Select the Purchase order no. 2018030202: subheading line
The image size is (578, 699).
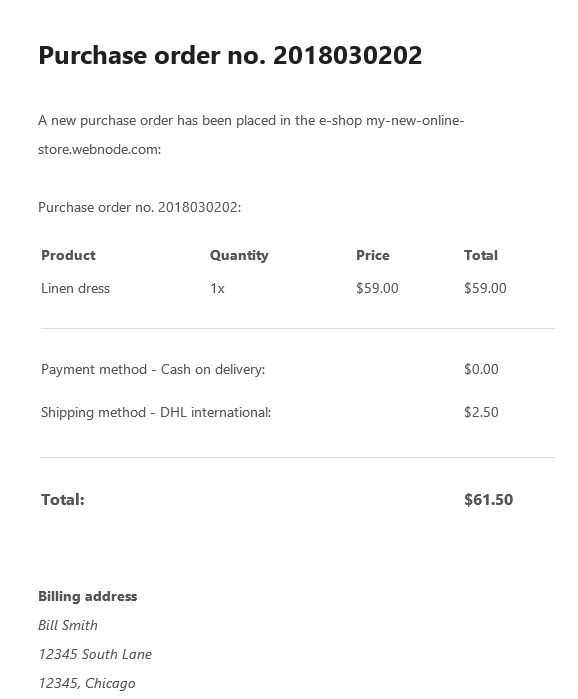coord(139,207)
